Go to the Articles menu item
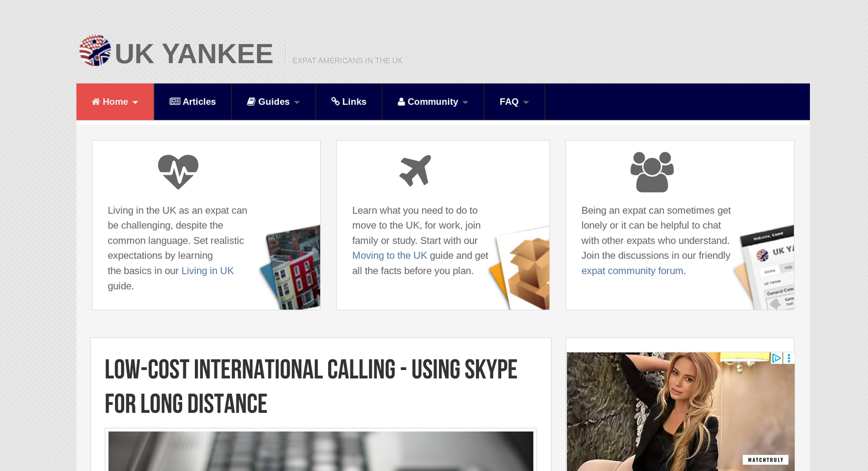Image resolution: width=868 pixels, height=471 pixels. 193,101
